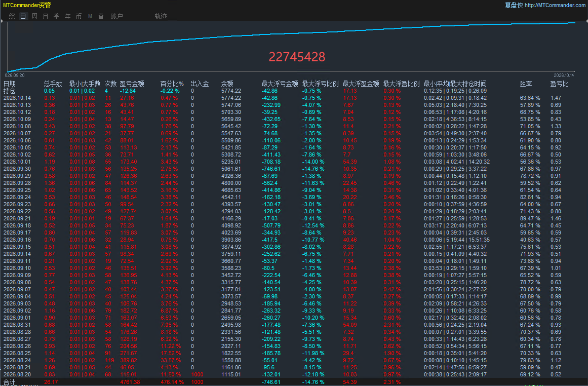Switch to the 综 summary tab
Screen dimensions: 588x386
click(x=12, y=16)
